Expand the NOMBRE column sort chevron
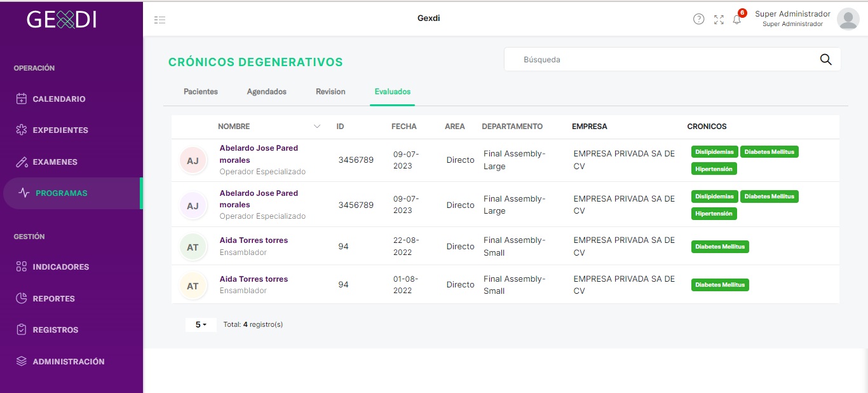This screenshot has width=868, height=393. (317, 127)
